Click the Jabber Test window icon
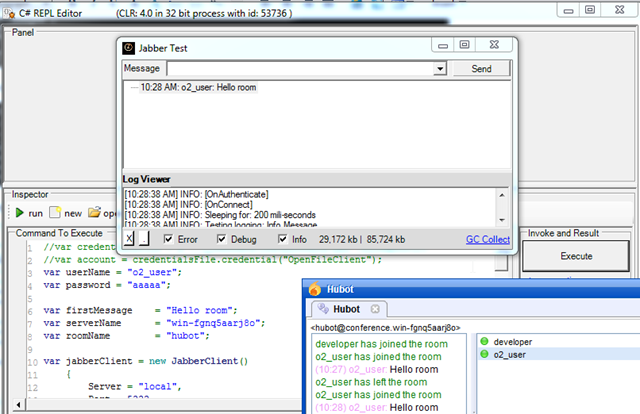This screenshot has width=640, height=414. pos(129,48)
